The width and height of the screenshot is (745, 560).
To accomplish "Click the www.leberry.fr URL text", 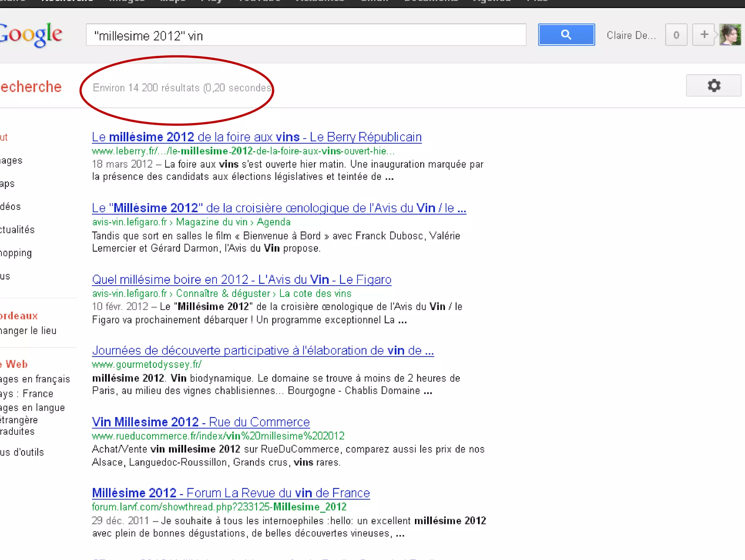I will [x=243, y=151].
